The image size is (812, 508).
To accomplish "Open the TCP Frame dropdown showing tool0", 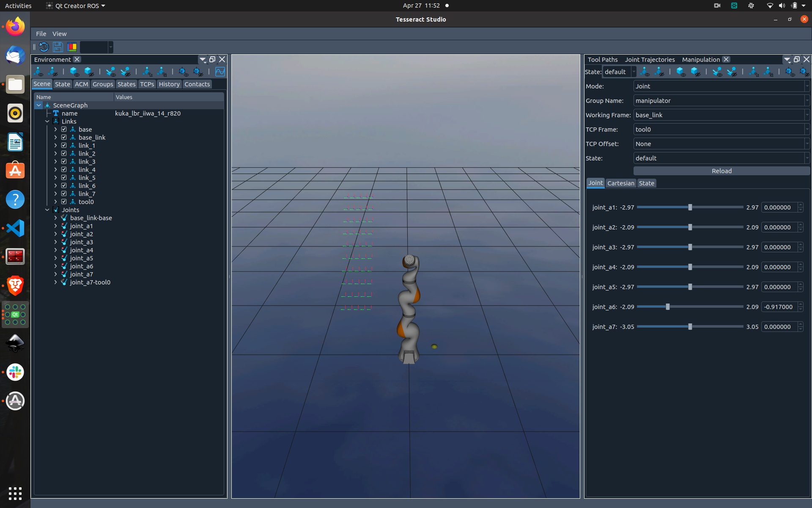I will point(721,129).
